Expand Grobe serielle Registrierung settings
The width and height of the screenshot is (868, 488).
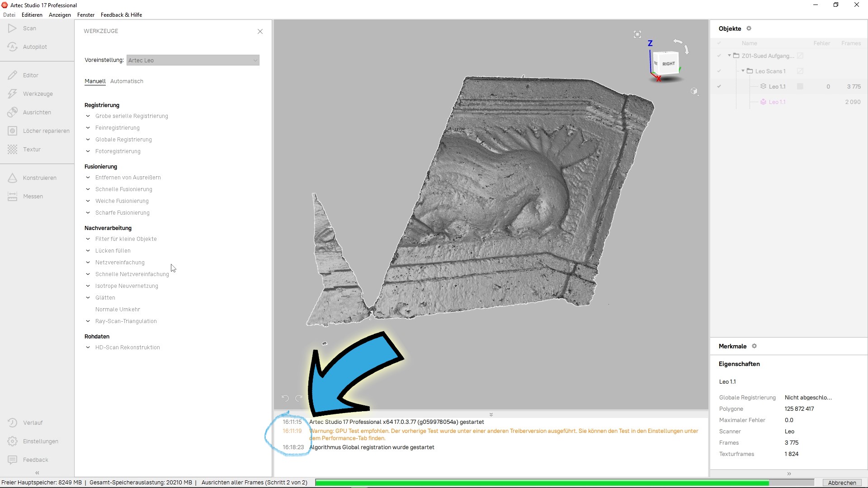(x=88, y=116)
